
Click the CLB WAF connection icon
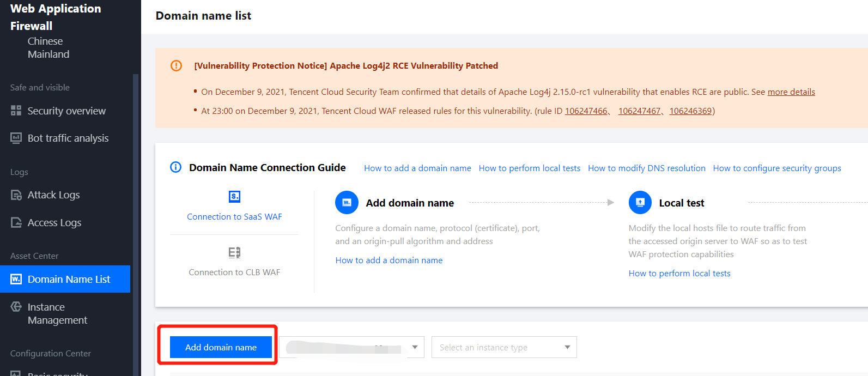(x=234, y=252)
